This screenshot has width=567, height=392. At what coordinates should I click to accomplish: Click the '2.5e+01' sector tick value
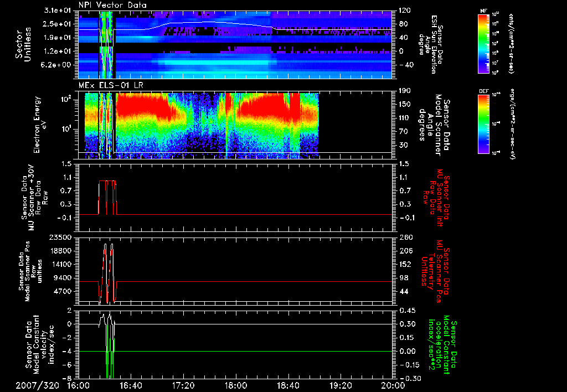(57, 24)
